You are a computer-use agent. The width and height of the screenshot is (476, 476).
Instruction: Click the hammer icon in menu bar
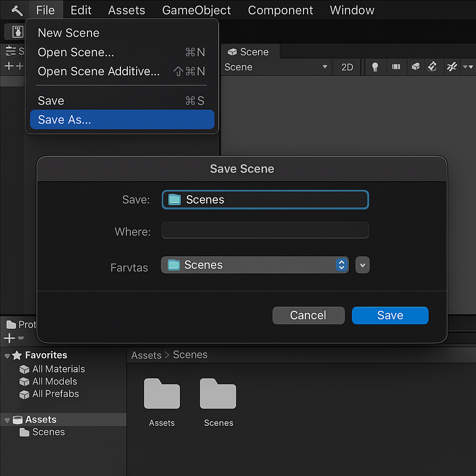(17, 10)
